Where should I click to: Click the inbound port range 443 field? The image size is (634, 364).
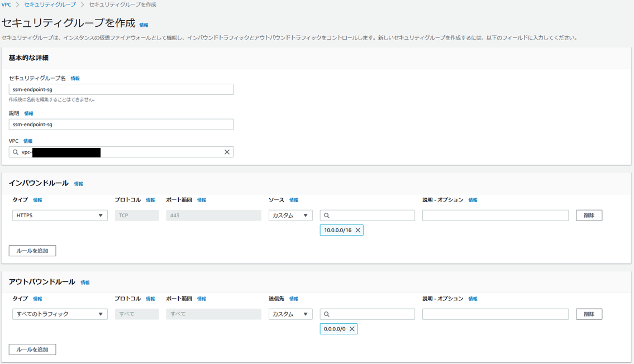[213, 215]
